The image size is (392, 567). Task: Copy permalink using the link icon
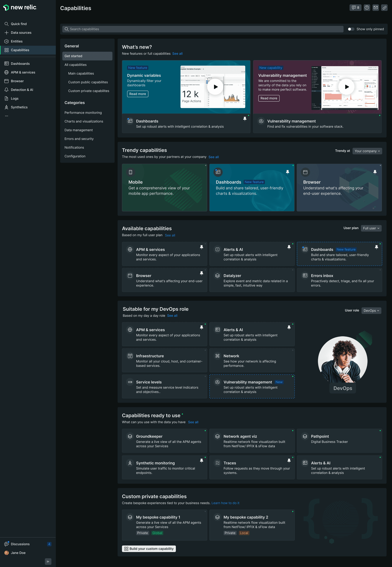coord(384,8)
